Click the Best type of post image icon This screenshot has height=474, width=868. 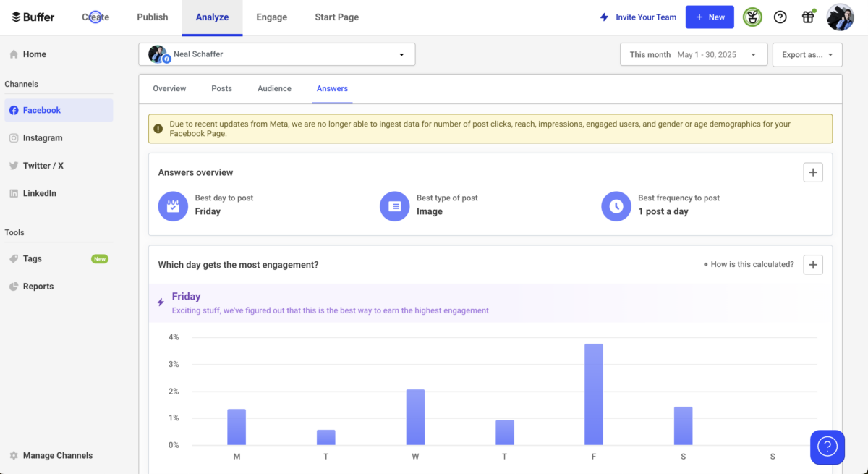[x=394, y=206]
